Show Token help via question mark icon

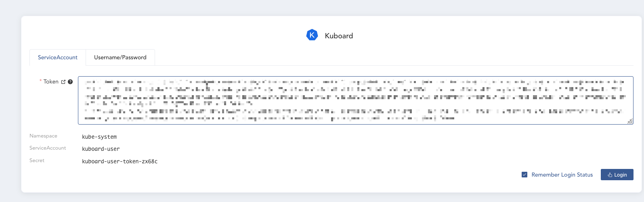tap(70, 82)
